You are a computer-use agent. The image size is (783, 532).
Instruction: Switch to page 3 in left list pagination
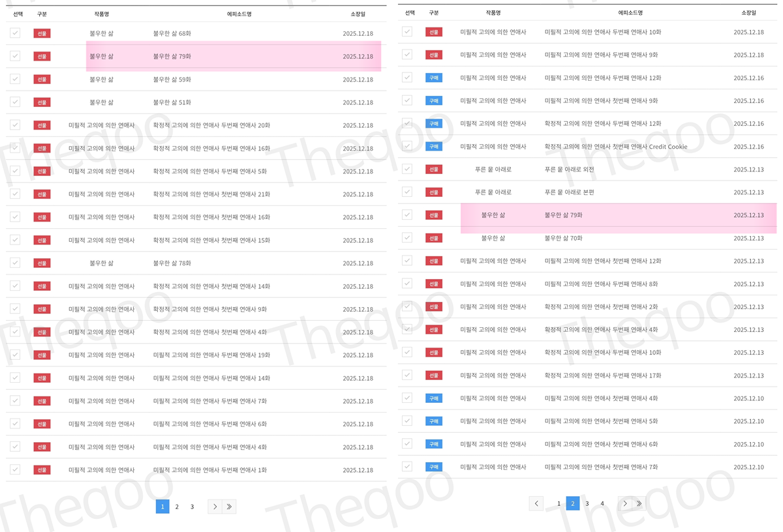click(192, 507)
